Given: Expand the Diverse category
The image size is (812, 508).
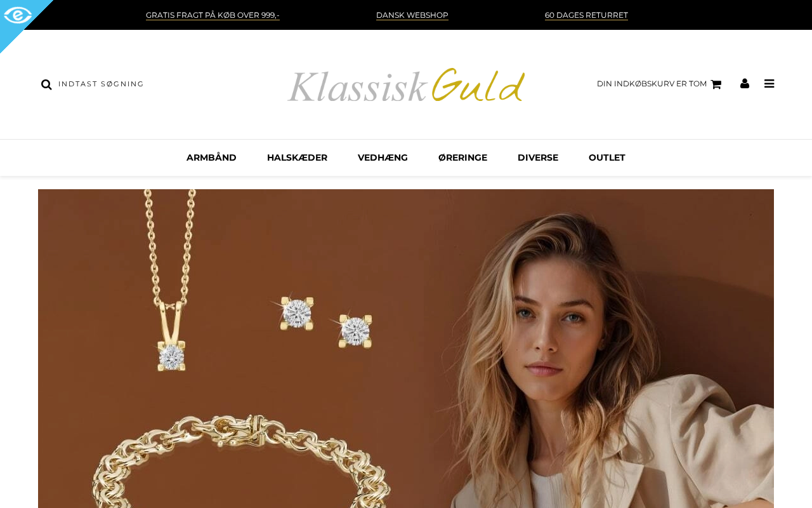Looking at the screenshot, I should click(x=538, y=157).
